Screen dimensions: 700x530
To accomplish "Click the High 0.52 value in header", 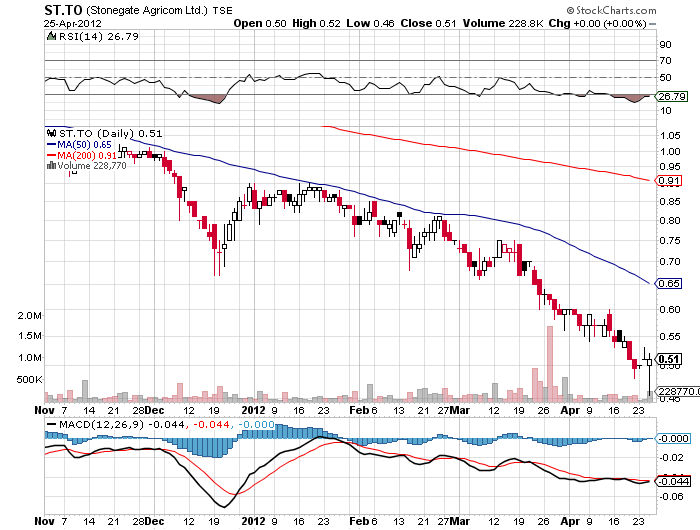I will [317, 23].
